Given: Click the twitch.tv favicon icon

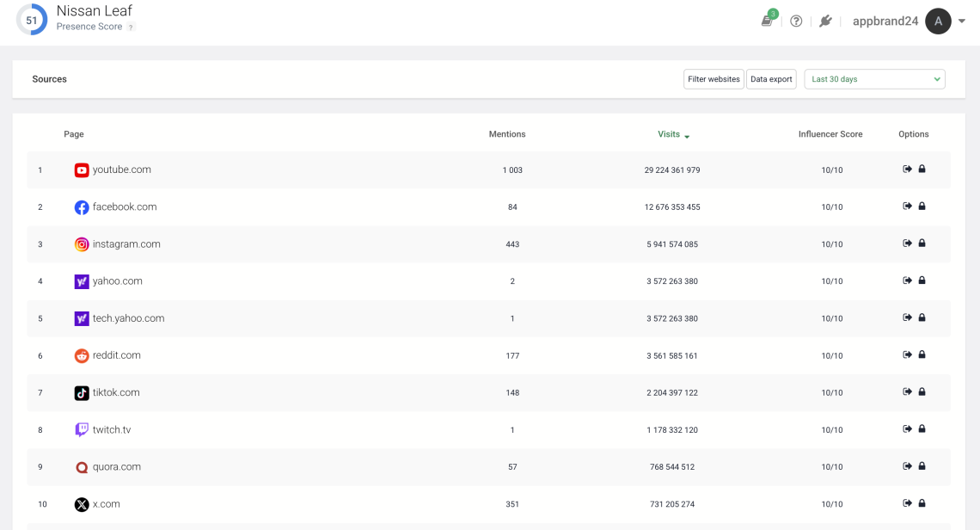Looking at the screenshot, I should click(x=82, y=430).
